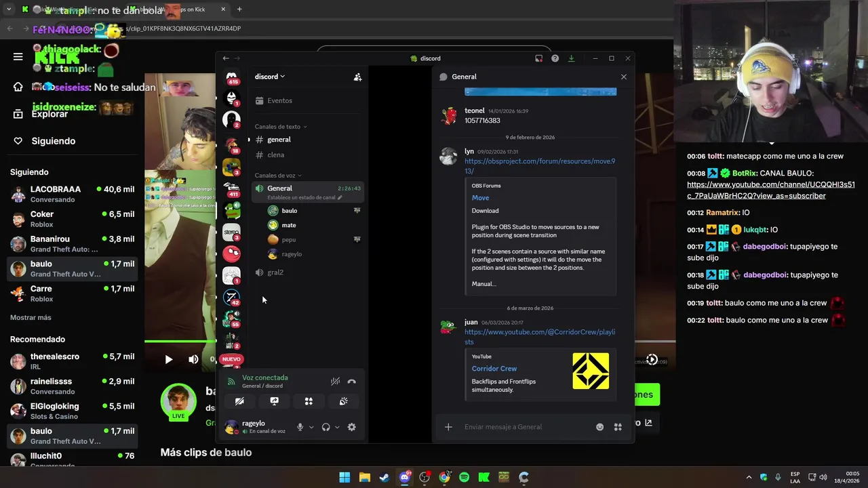
Task: Open Discord direct messages home icon
Action: [231, 77]
